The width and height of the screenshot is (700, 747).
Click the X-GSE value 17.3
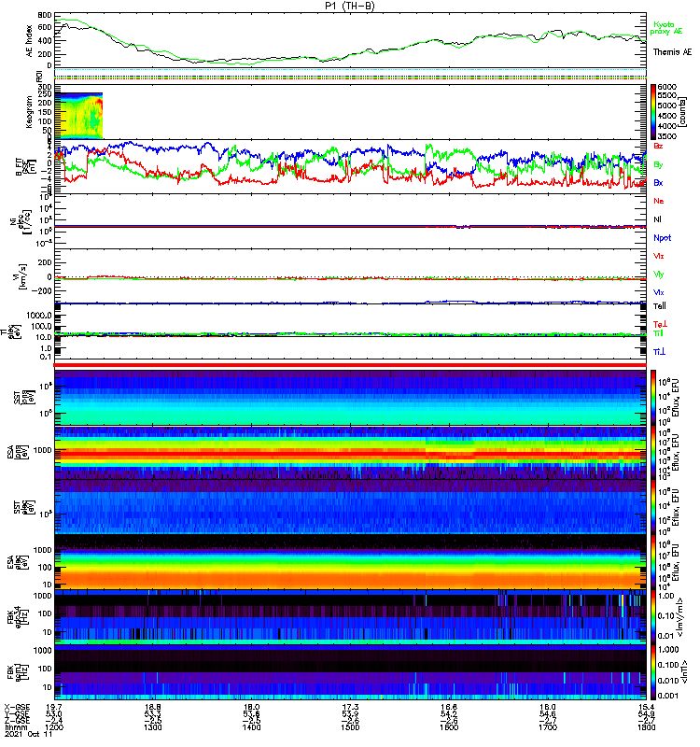(350, 707)
